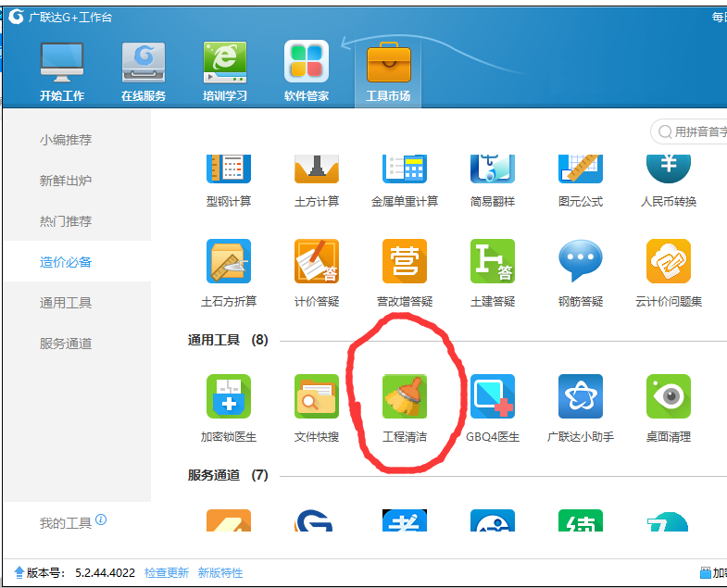
Task: Open the 培训学习 section
Action: click(x=225, y=72)
